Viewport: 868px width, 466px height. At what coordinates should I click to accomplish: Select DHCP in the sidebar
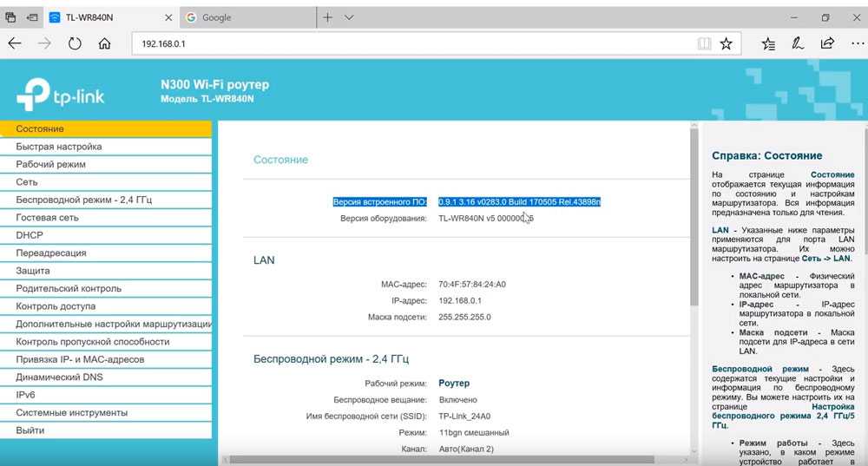point(30,235)
